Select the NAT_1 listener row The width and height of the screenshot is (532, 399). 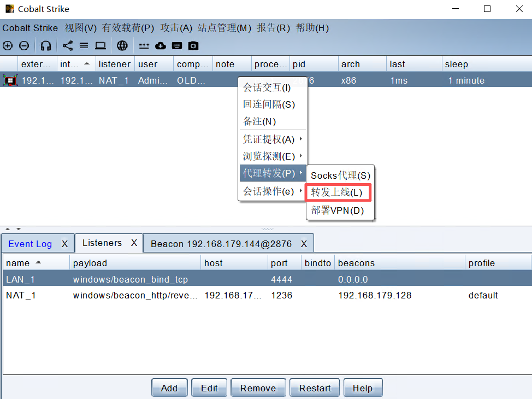267,295
